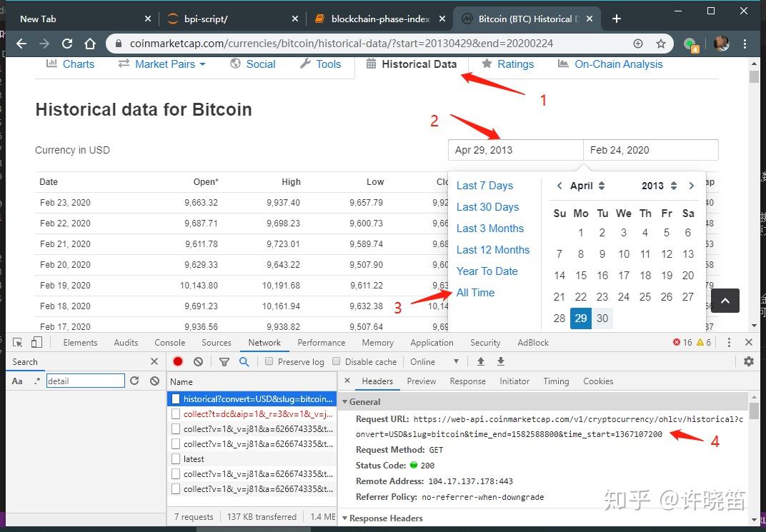Enable Disable cache checkbox
766x532 pixels.
point(336,361)
